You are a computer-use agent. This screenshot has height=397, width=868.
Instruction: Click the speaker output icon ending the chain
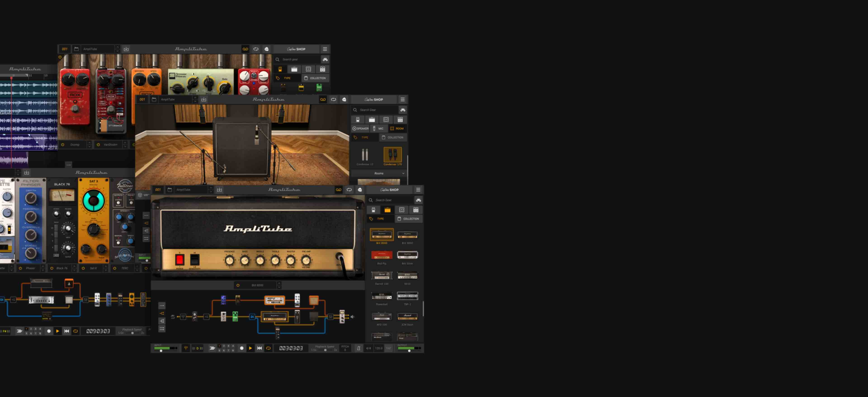(352, 317)
